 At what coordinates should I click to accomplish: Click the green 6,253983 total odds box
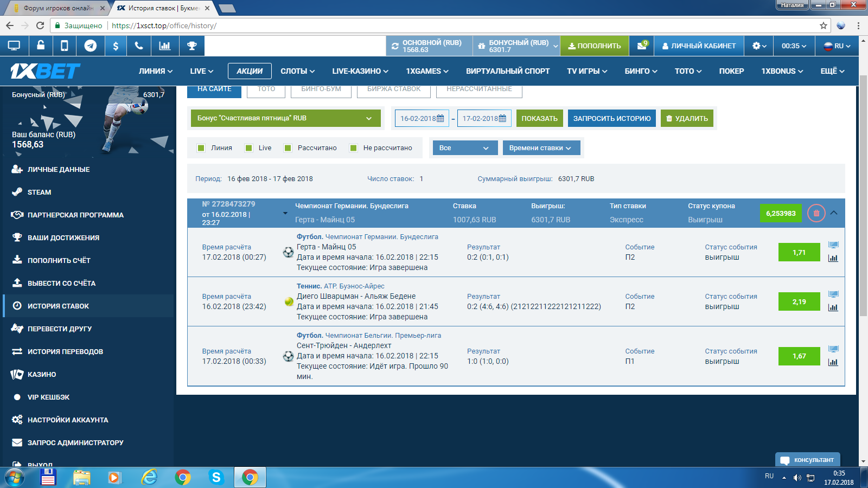coord(781,213)
